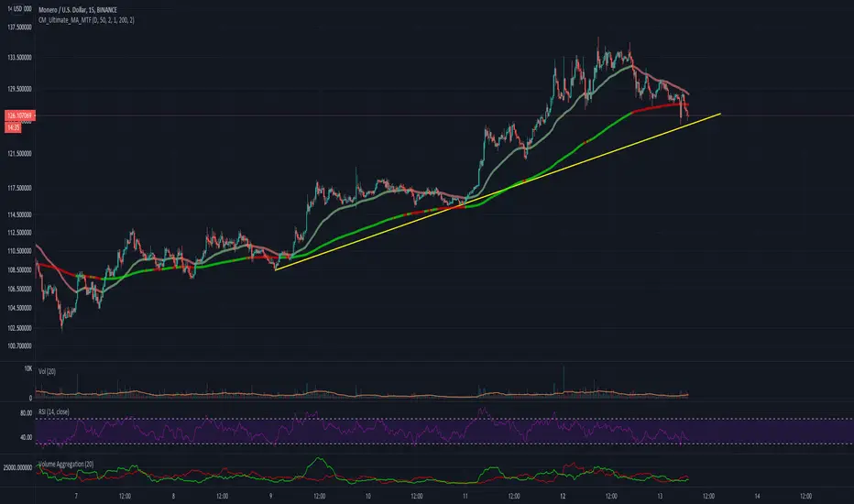This screenshot has height=504, width=854.
Task: Click date 9 on the time axis
Action: click(270, 497)
